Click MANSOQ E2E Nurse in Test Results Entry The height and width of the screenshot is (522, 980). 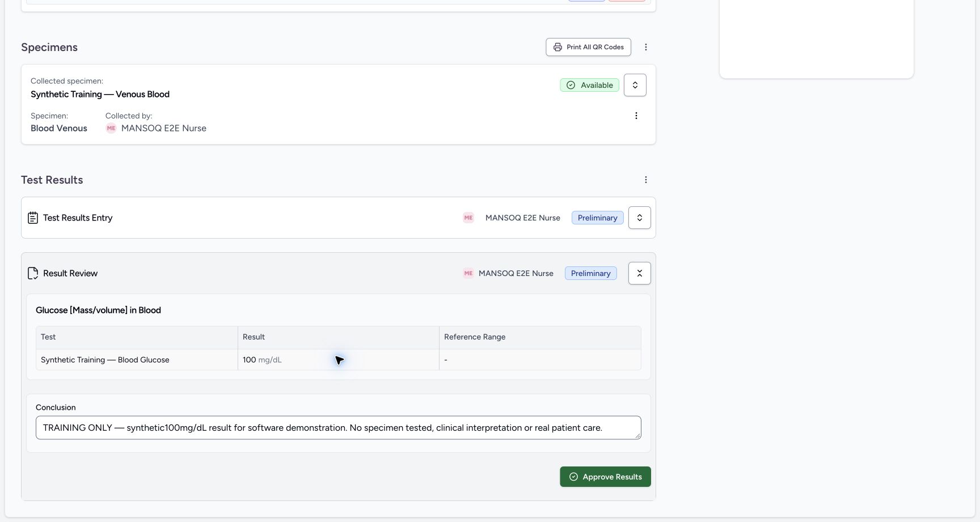(x=523, y=218)
